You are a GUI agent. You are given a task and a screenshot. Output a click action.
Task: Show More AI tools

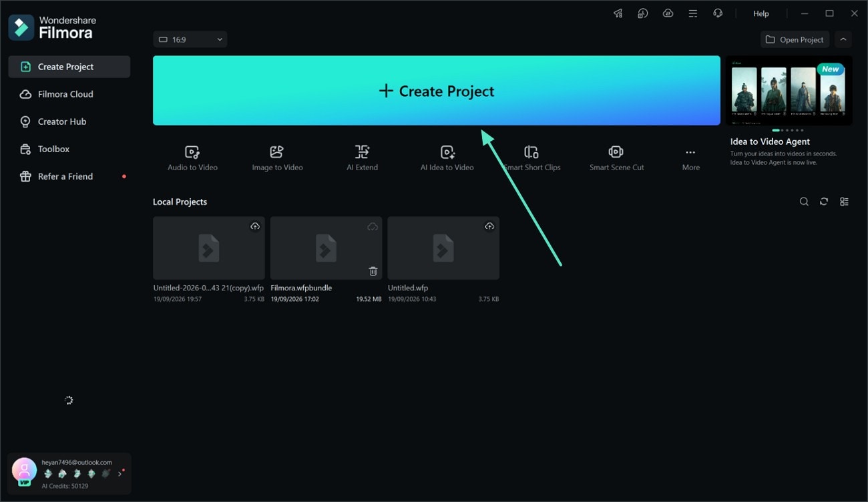[x=690, y=158]
